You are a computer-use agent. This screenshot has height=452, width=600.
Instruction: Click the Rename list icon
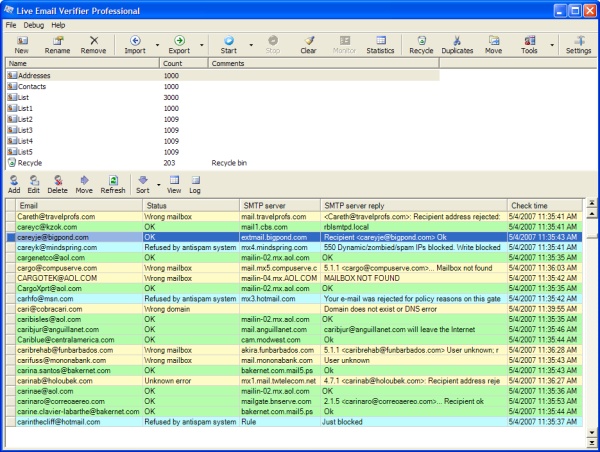[57, 45]
